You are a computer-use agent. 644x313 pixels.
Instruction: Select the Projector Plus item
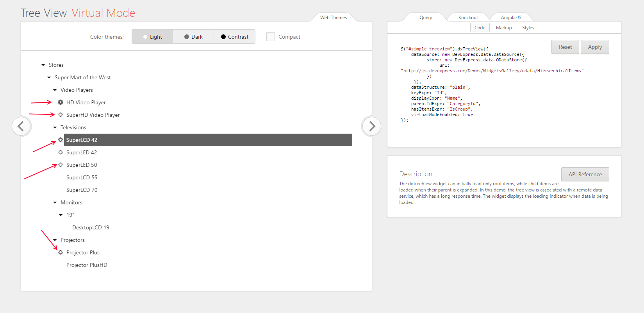coord(83,252)
